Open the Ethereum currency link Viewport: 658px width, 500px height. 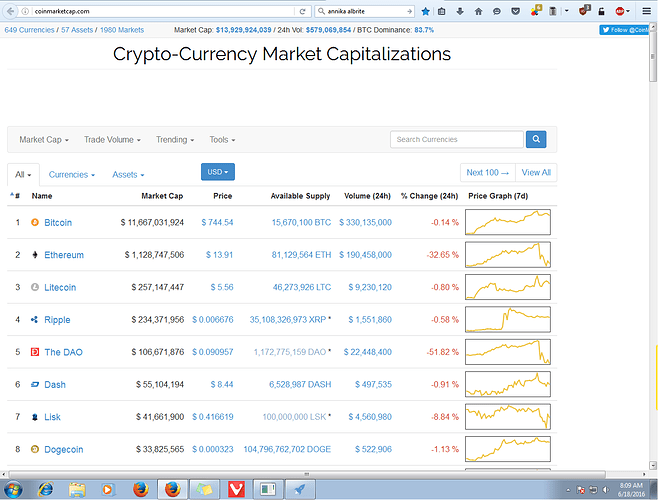64,255
